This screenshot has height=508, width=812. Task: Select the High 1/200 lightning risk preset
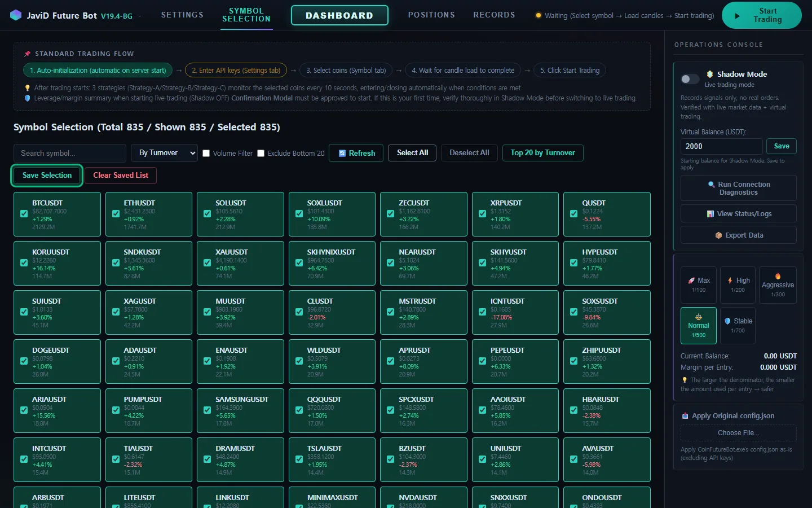click(x=738, y=285)
